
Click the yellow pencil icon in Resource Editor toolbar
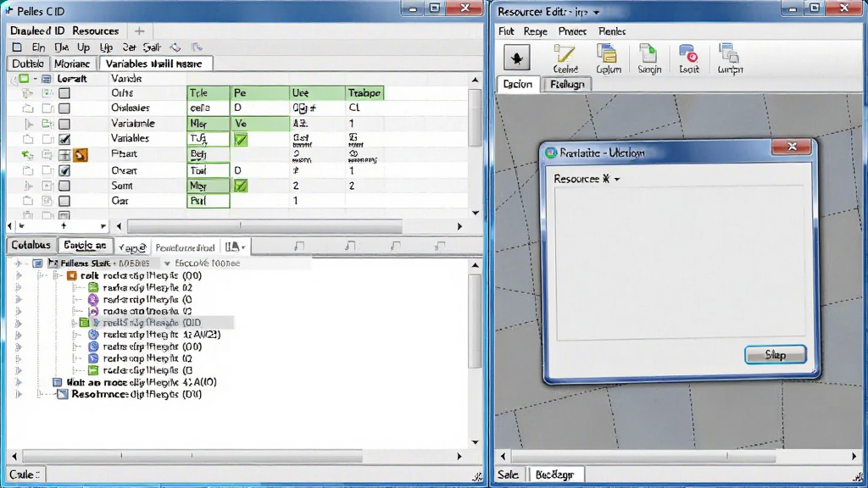coord(565,53)
